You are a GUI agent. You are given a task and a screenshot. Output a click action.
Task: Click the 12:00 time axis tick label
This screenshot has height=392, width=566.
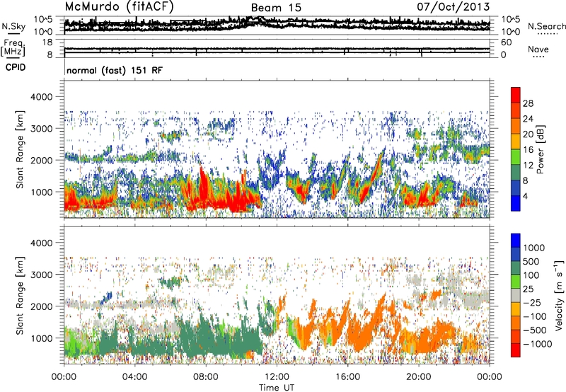point(277,377)
